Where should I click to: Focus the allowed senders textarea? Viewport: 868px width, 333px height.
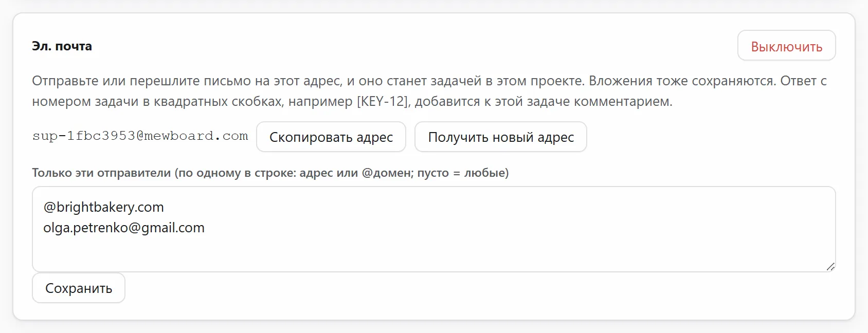pyautogui.click(x=434, y=229)
